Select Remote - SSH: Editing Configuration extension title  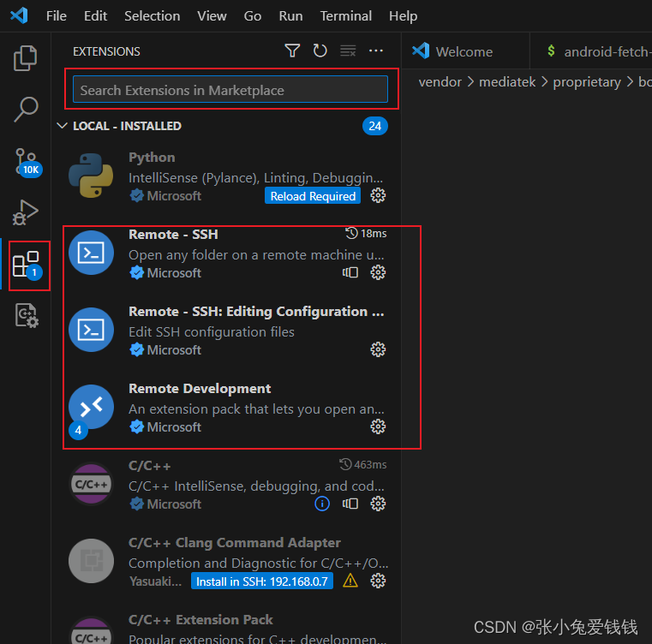coord(256,312)
